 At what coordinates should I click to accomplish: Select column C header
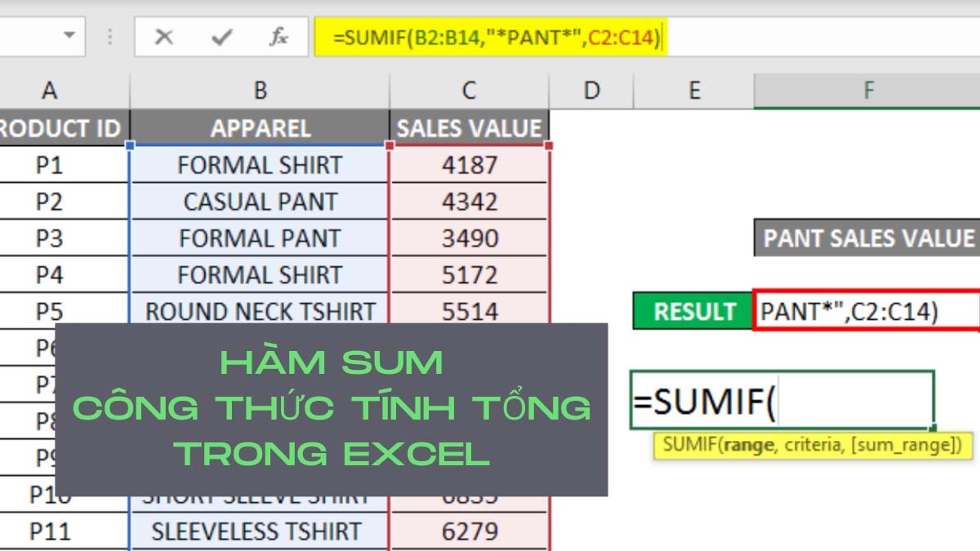469,91
